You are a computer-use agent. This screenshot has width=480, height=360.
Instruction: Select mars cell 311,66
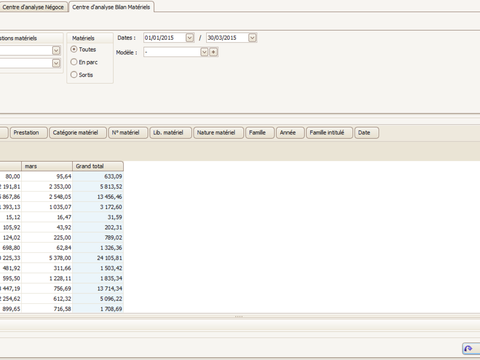coord(47,268)
